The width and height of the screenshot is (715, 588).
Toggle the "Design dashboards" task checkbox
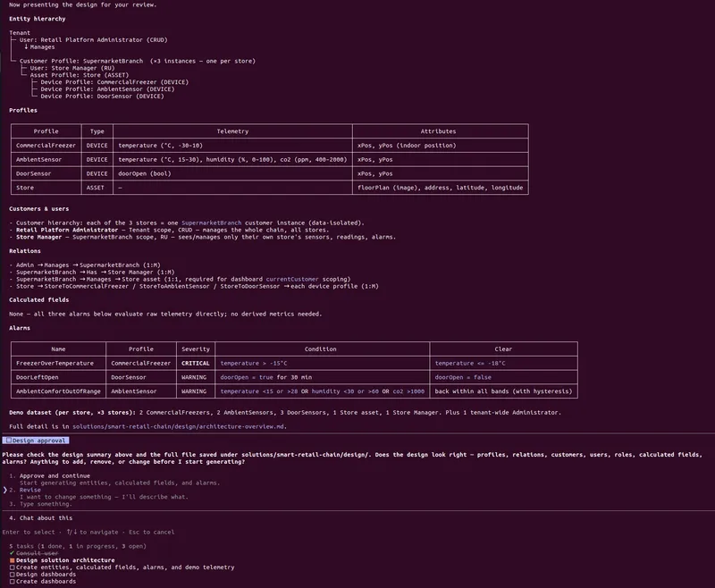click(12, 575)
